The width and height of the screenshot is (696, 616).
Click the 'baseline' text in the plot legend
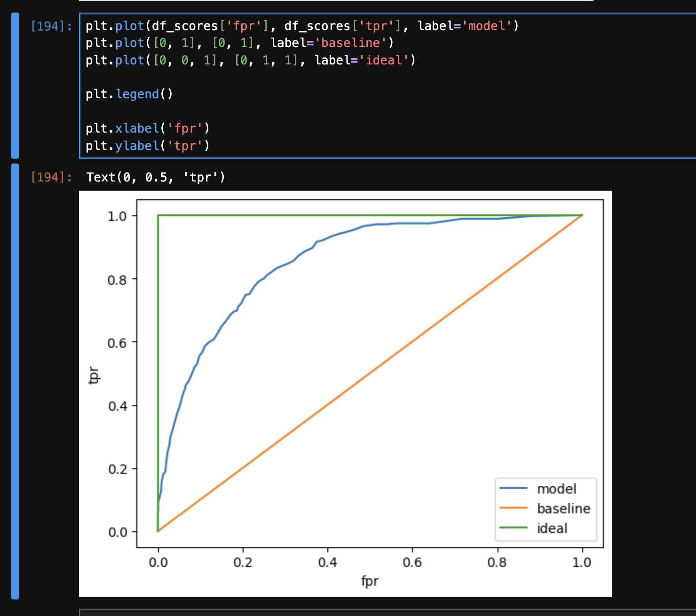[563, 509]
